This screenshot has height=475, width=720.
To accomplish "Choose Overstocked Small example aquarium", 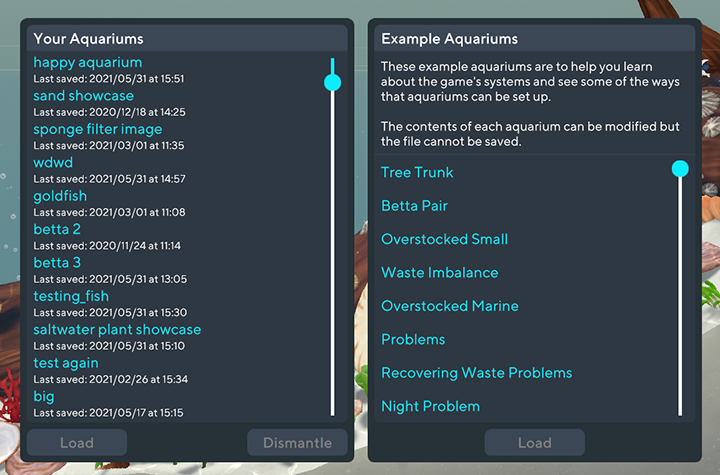I will (444, 240).
